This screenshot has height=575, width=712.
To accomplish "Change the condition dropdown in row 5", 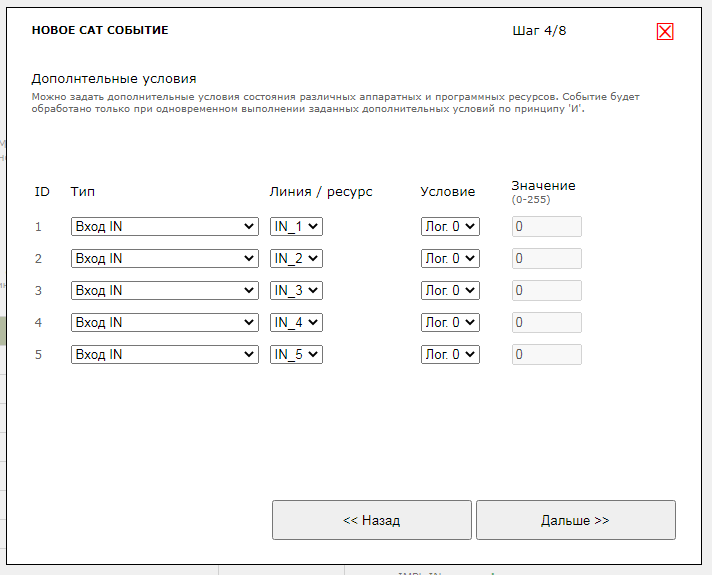I will coord(450,355).
